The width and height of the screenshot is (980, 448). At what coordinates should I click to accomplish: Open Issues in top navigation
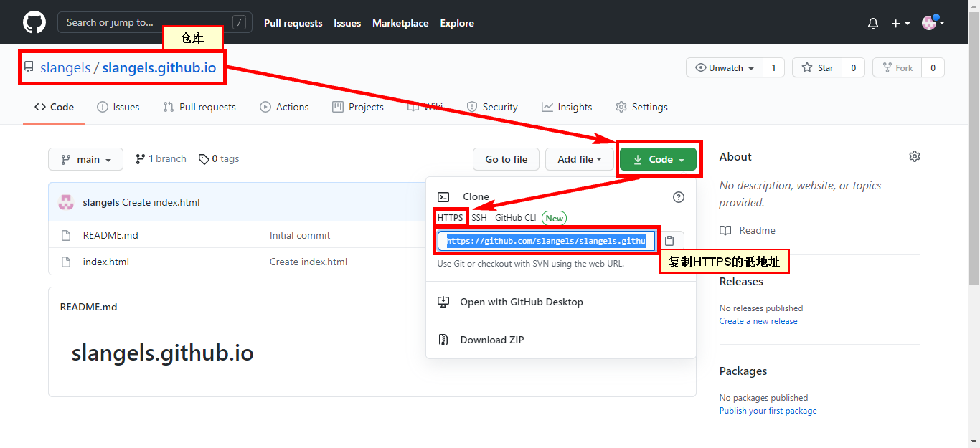click(x=347, y=23)
